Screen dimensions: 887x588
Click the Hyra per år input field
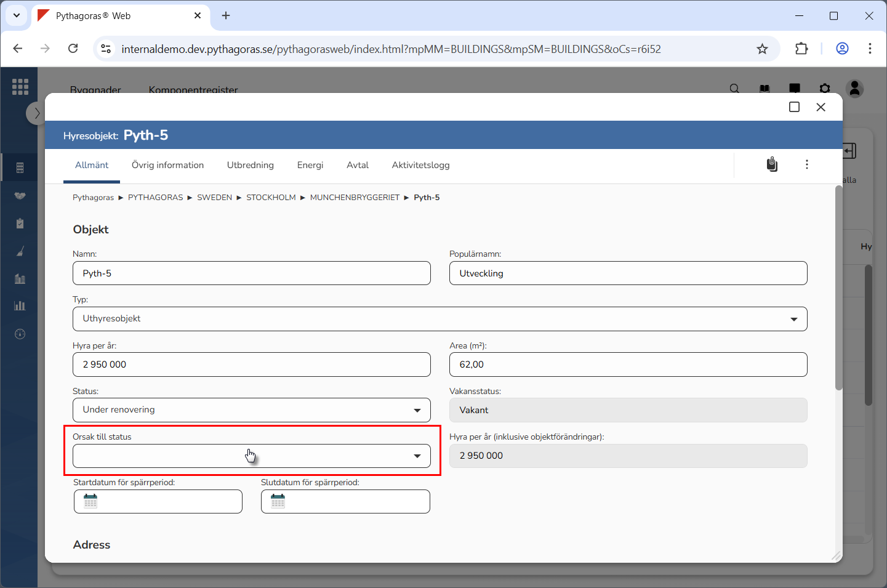(x=251, y=364)
